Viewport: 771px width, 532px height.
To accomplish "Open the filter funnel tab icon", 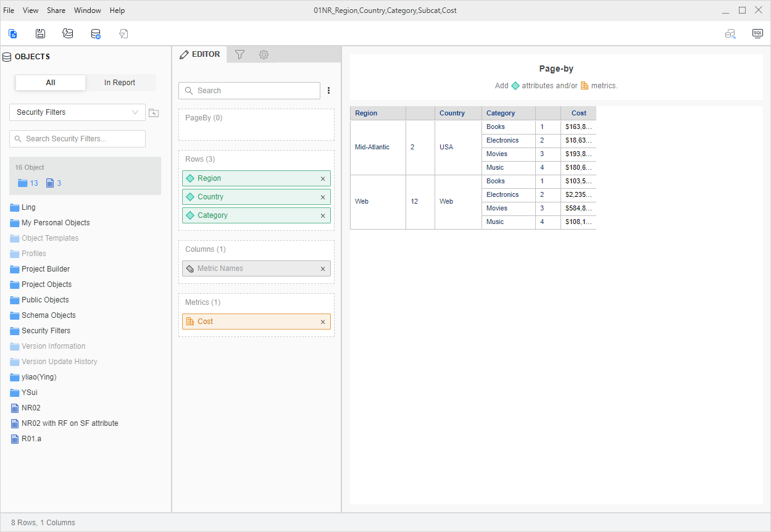I will point(240,54).
